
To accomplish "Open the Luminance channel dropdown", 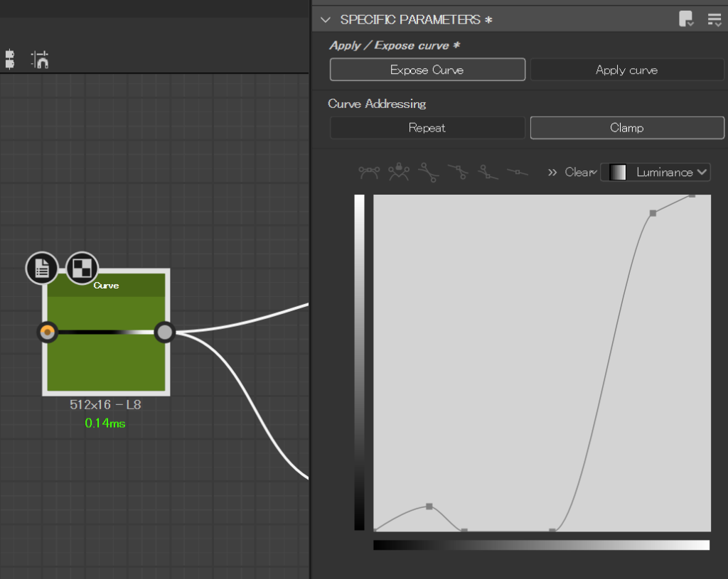I will 655,172.
